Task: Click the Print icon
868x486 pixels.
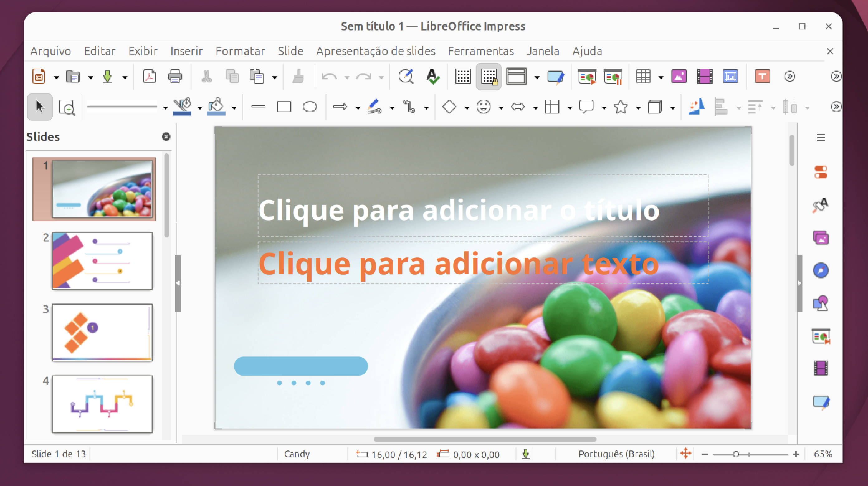Action: tap(175, 77)
